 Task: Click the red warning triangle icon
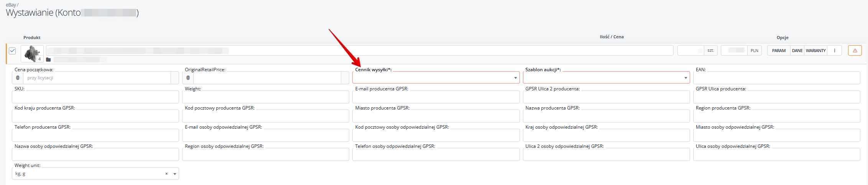pyautogui.click(x=855, y=51)
